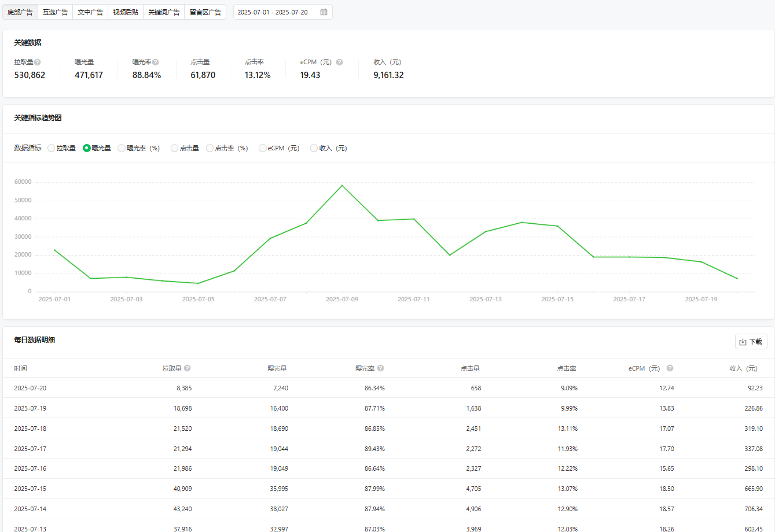The image size is (775, 532).
Task: Click the 8,385 拉取量 cell
Action: pos(184,388)
